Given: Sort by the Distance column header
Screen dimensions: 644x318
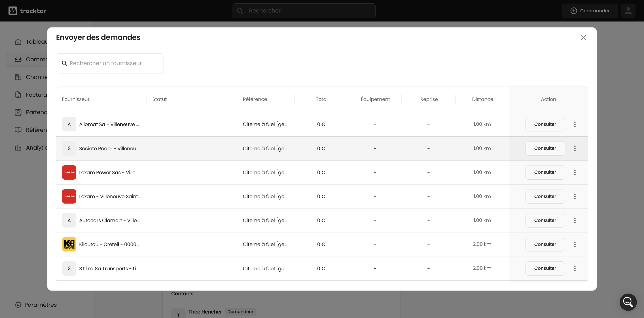Looking at the screenshot, I should (x=483, y=99).
